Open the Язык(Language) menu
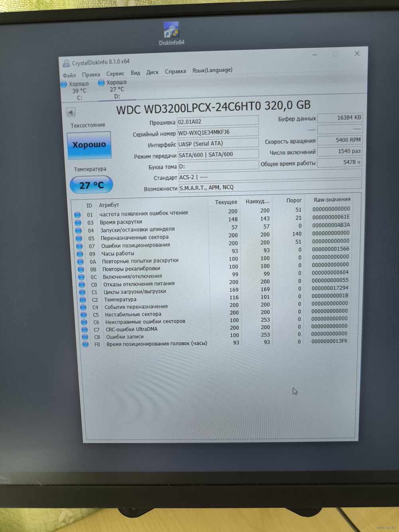 pyautogui.click(x=212, y=70)
